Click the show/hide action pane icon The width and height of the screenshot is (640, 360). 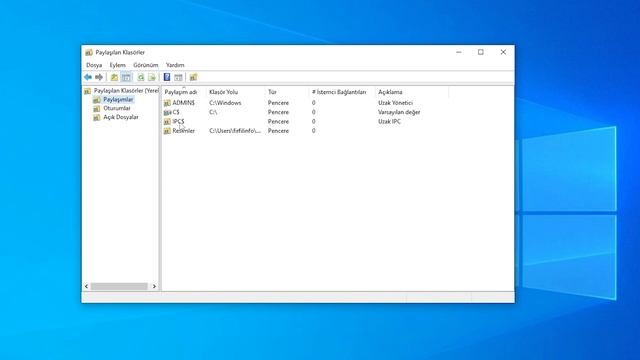(178, 77)
